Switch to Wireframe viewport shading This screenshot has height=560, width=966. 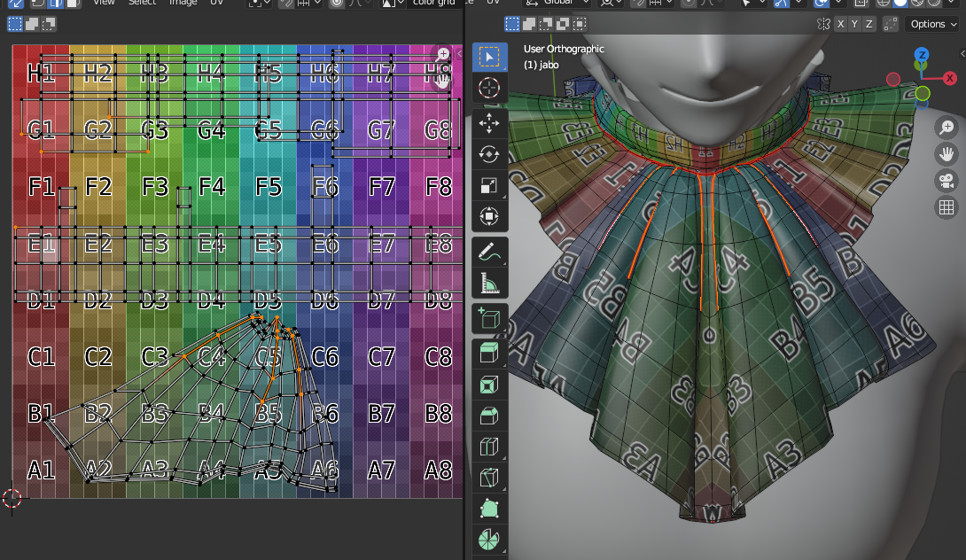(x=884, y=3)
